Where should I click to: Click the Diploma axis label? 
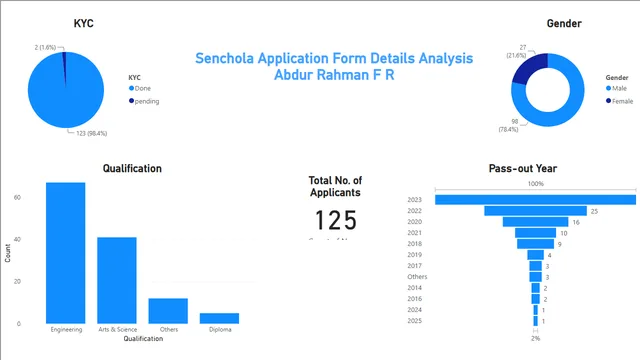click(220, 329)
